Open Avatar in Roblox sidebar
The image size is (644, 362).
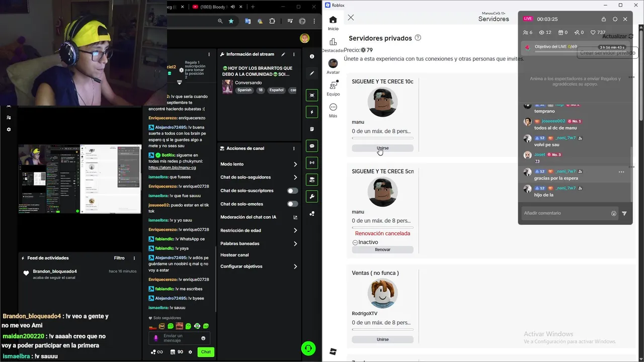pos(333,63)
